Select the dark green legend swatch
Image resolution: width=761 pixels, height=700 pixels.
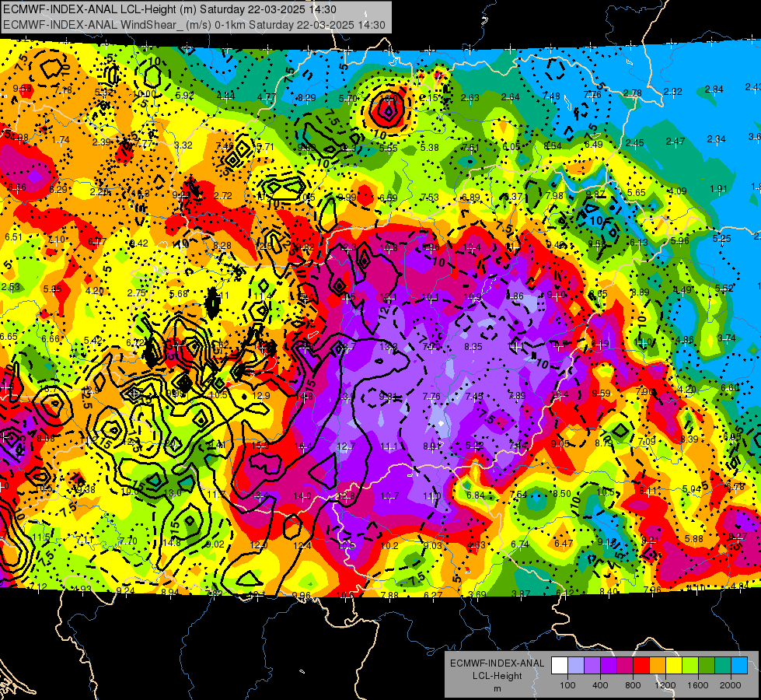706,666
